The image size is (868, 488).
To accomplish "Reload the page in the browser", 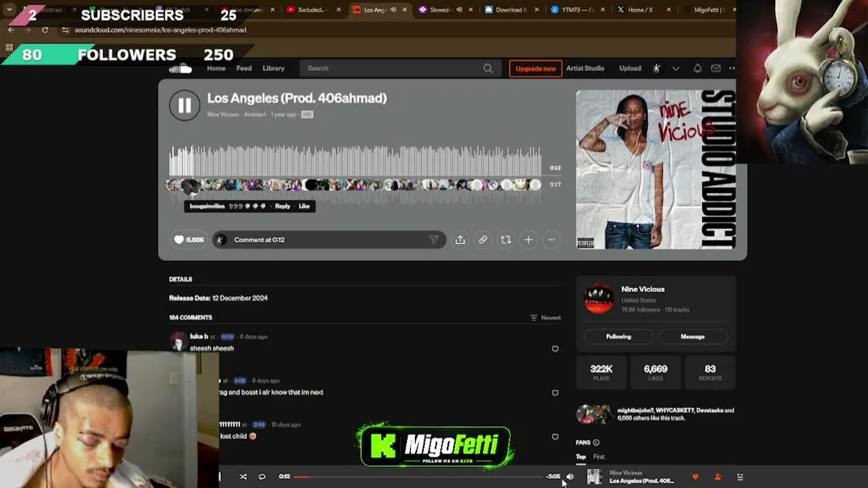I will (45, 30).
